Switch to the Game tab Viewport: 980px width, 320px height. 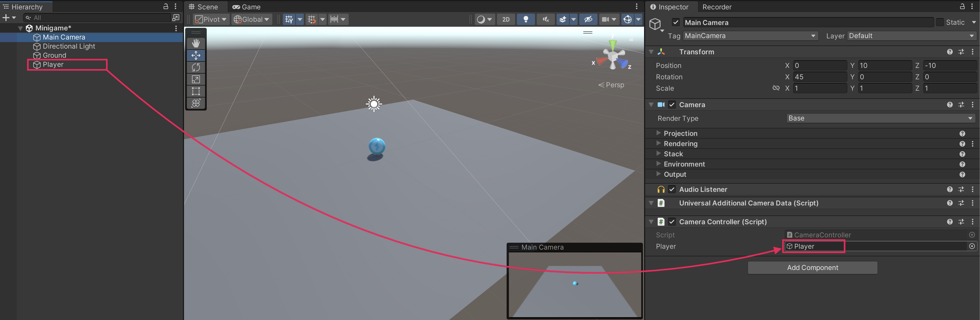[246, 7]
